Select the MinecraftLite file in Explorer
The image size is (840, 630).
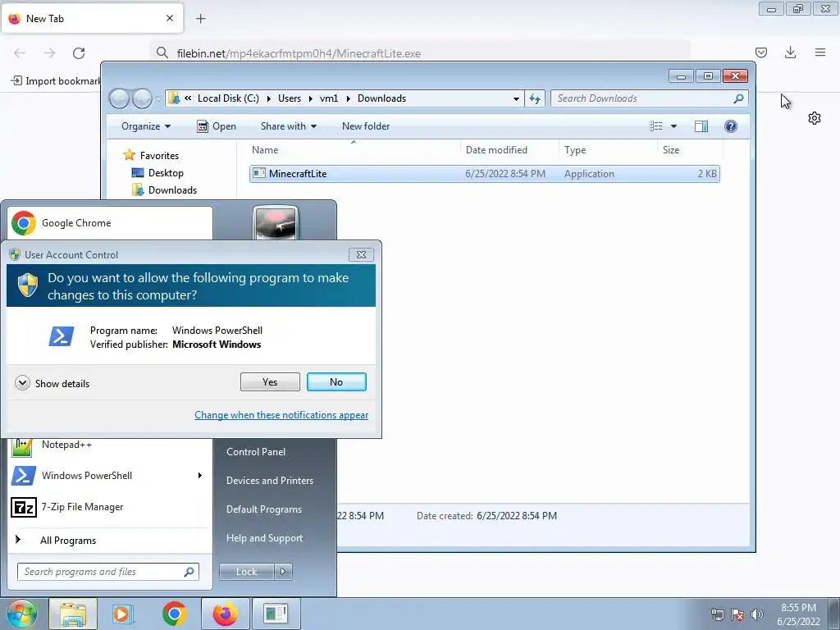click(x=484, y=174)
